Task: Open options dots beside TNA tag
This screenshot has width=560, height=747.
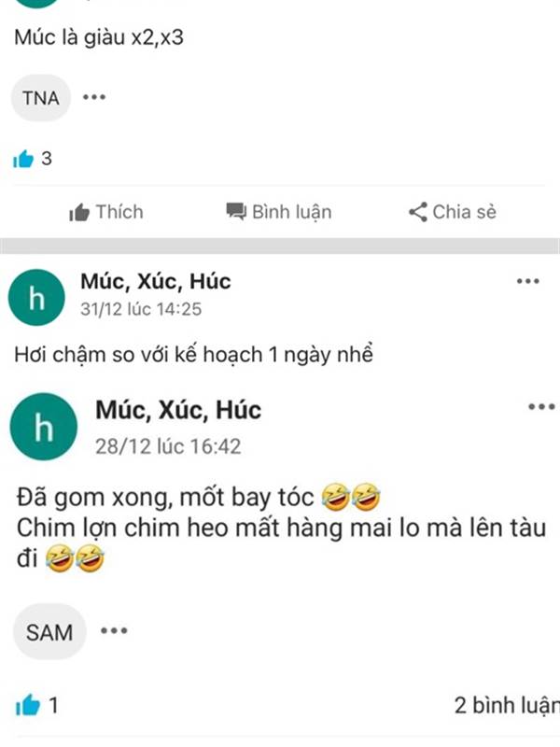Action: tap(94, 97)
